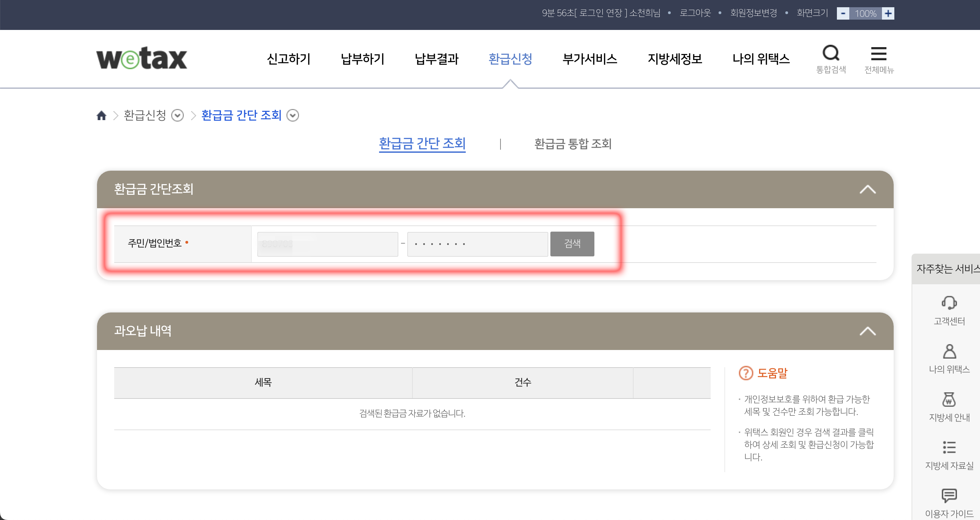This screenshot has height=520, width=980.
Task: Collapse the 환급금 간단조회 panel chevron
Action: tap(869, 189)
